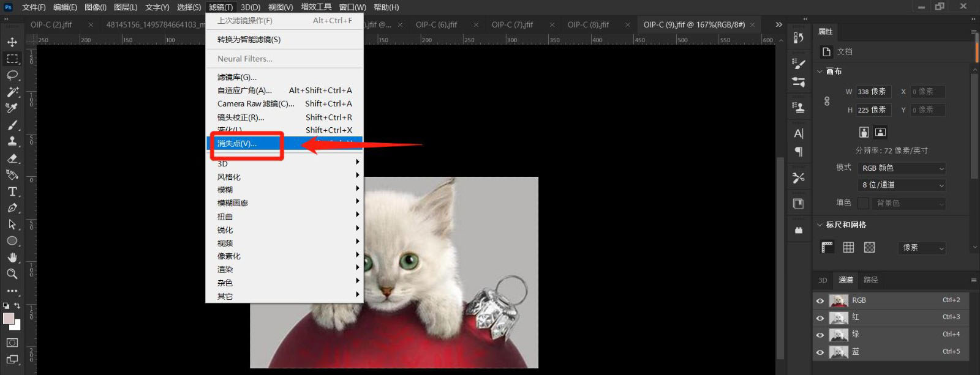
Task: Choose 转换为智能滤镜(S) entry
Action: click(284, 39)
